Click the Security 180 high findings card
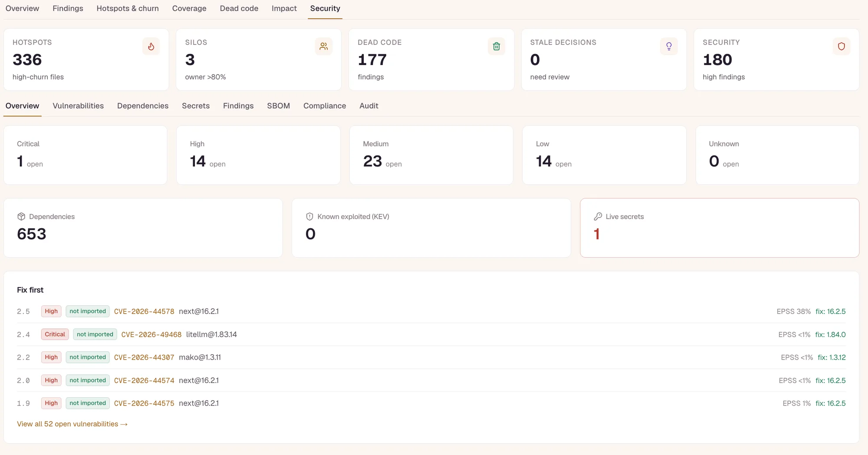 (x=776, y=59)
